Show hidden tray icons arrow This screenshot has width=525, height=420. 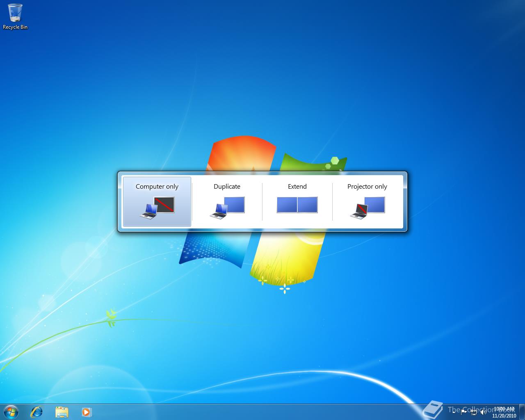pyautogui.click(x=454, y=412)
